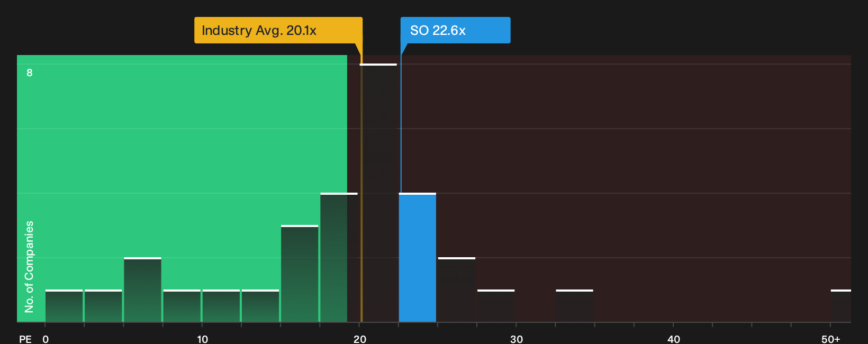The height and width of the screenshot is (344, 868).
Task: Click the No. of Companies axis title
Action: point(29,267)
